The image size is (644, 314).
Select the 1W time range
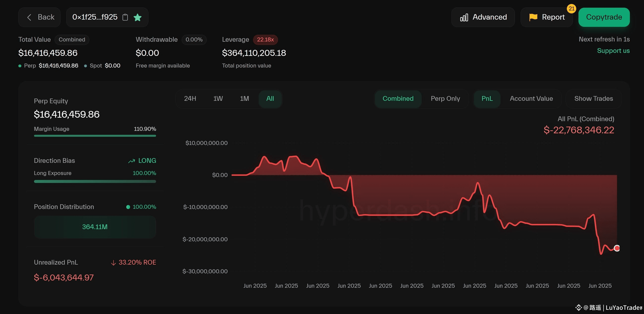(x=218, y=99)
